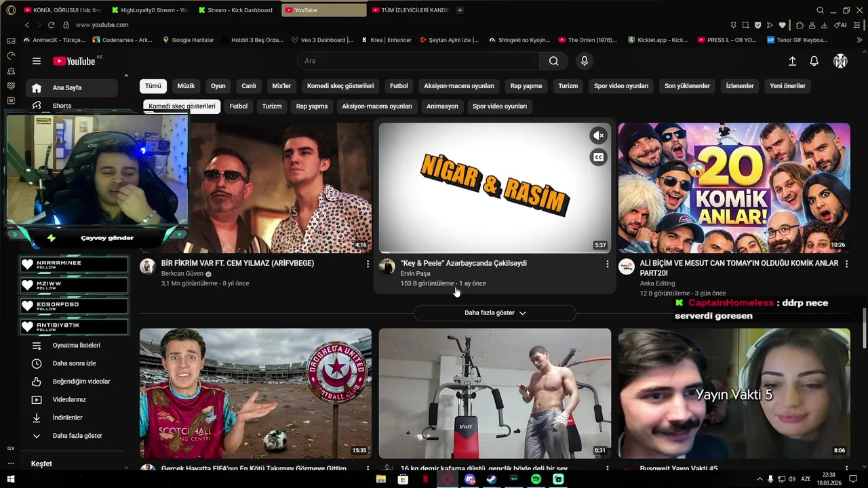
Task: Click the page vertical scrollbar thumb
Action: (x=864, y=327)
